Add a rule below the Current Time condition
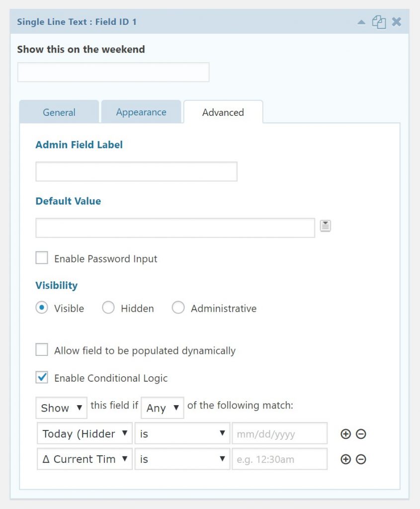The image size is (420, 509). click(x=346, y=459)
